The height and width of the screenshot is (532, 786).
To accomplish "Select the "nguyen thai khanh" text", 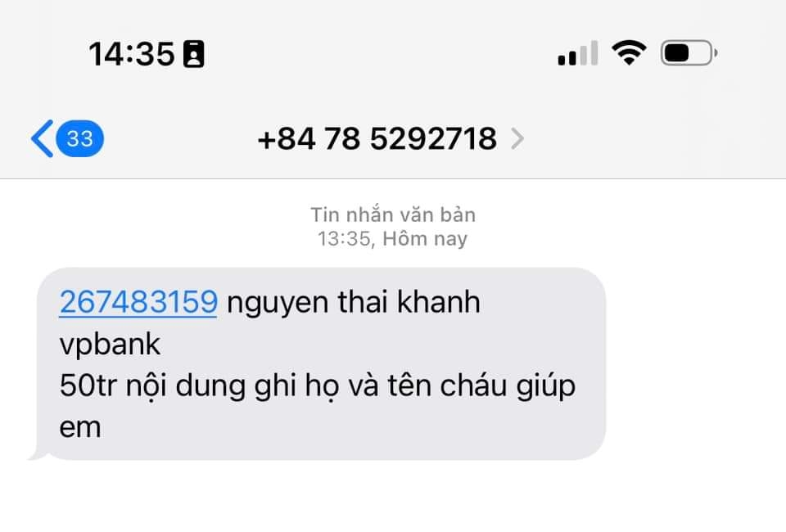I will (354, 303).
